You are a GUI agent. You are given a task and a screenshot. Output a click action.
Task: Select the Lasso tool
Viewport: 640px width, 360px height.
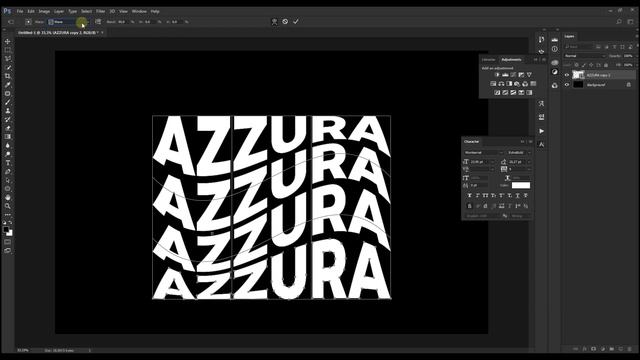point(7,58)
